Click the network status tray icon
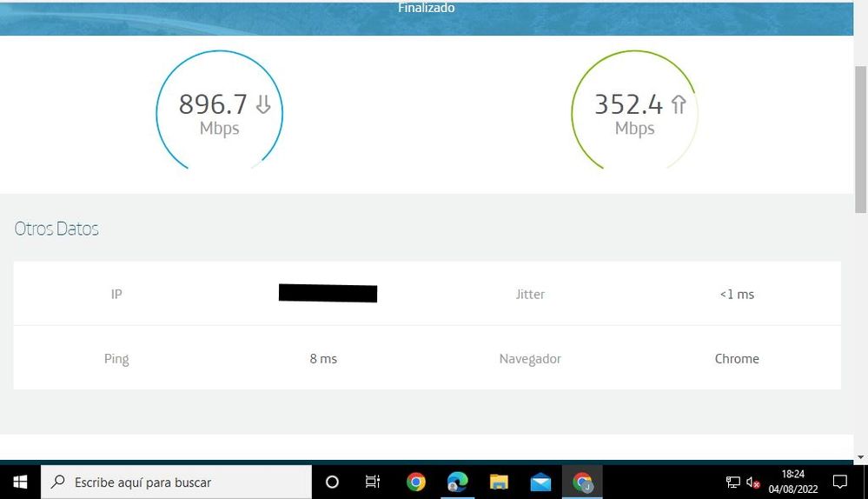868x499 pixels. (x=733, y=482)
